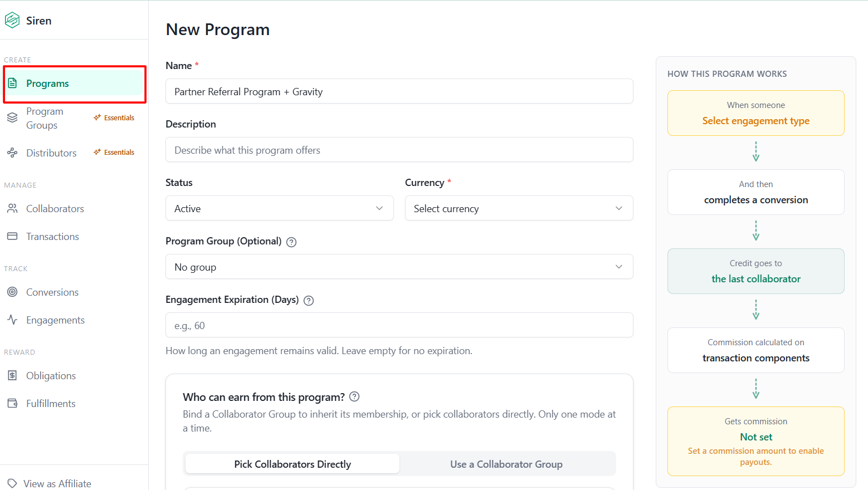Open the Conversions target icon
868x490 pixels.
(12, 292)
